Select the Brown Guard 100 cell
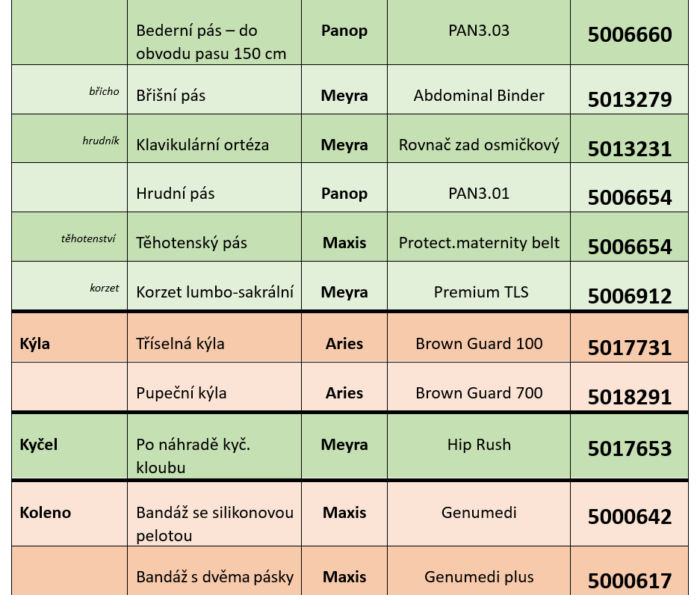 (x=479, y=337)
